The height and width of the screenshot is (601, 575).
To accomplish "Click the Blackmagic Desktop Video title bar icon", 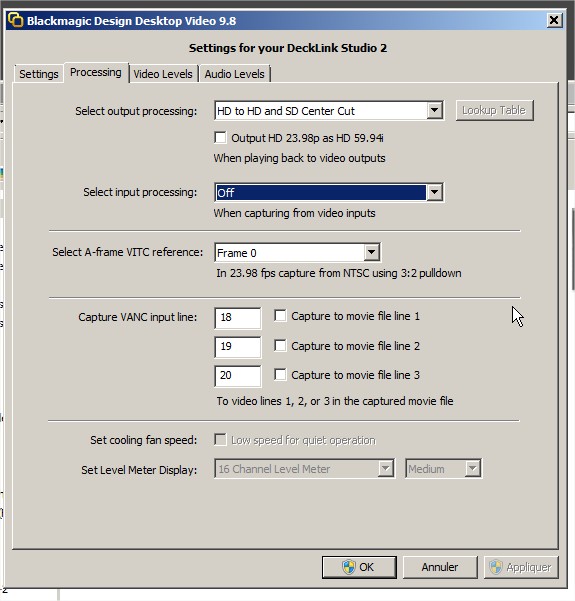I will coord(16,20).
